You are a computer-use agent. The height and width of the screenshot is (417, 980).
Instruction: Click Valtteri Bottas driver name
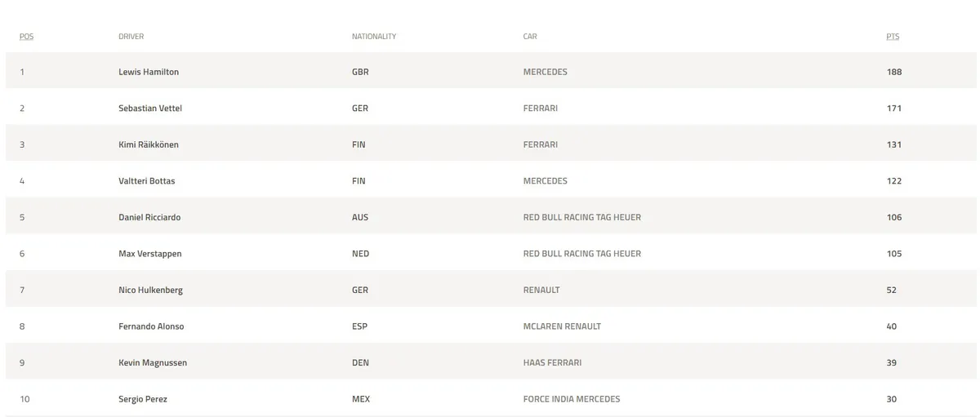click(x=146, y=181)
